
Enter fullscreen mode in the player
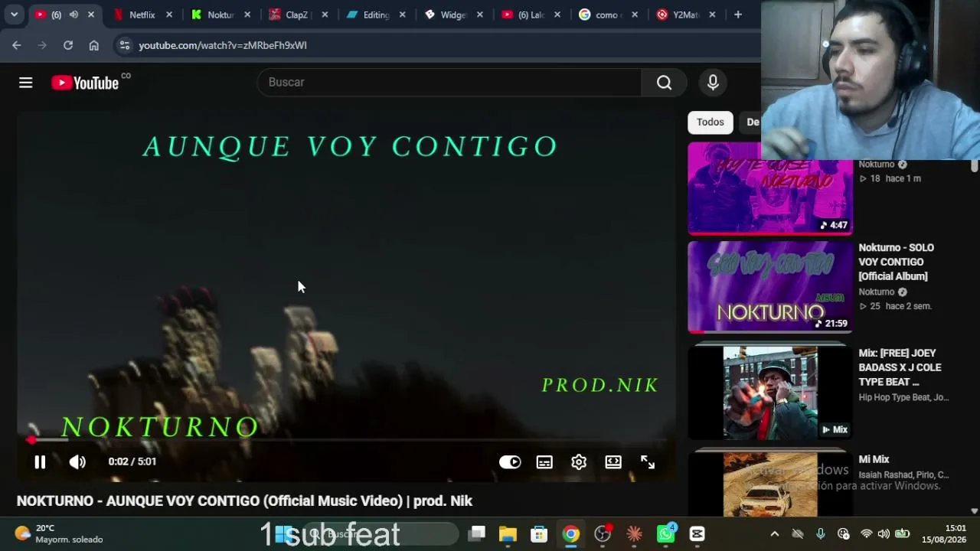click(648, 461)
